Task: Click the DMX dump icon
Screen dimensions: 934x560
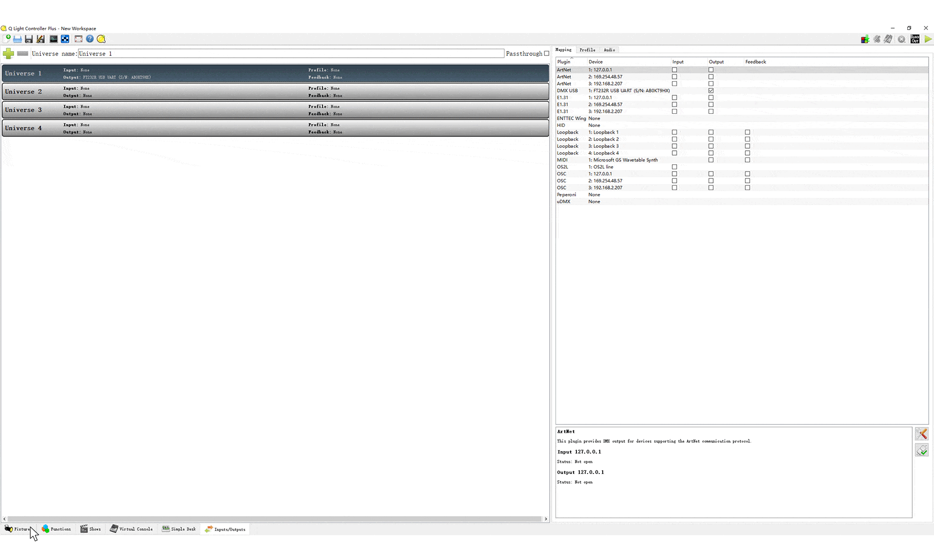Action: click(865, 39)
